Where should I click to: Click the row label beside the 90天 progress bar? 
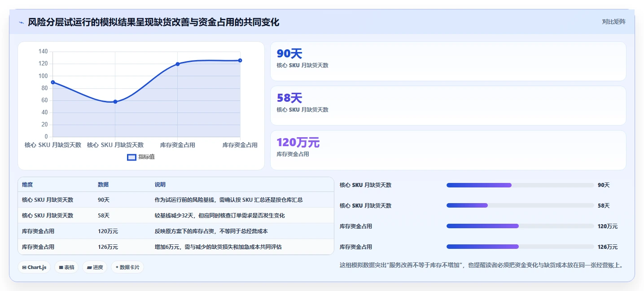(x=365, y=185)
